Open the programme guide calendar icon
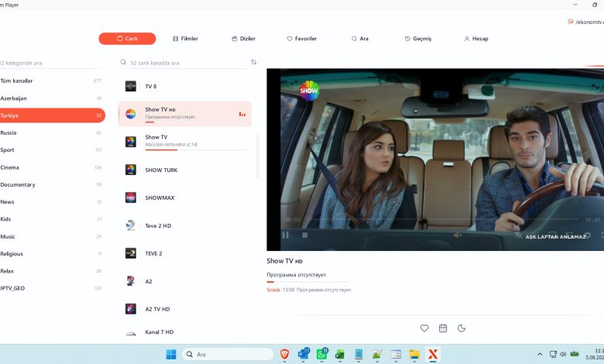This screenshot has width=604, height=364. (x=443, y=328)
